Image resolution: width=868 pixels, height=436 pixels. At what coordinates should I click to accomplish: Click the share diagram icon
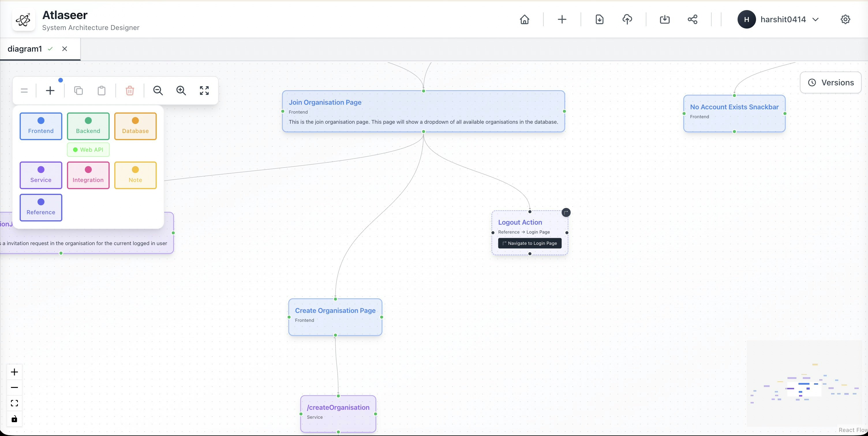(693, 20)
